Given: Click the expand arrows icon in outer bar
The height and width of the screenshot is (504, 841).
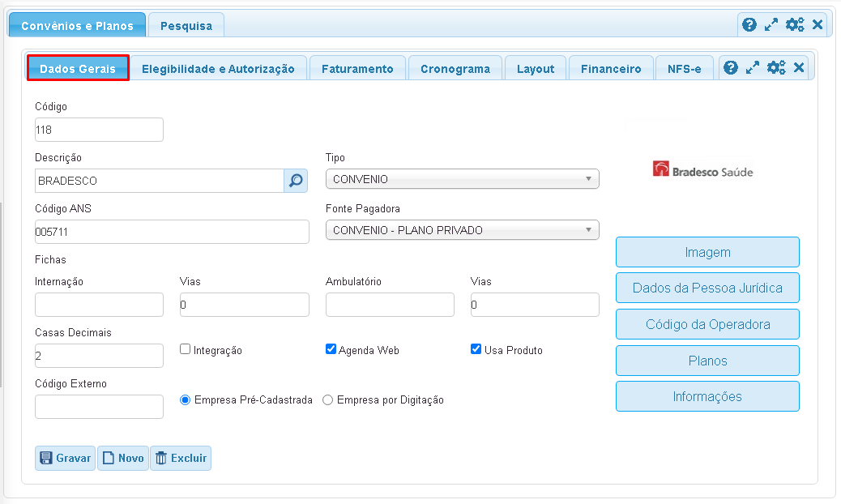Looking at the screenshot, I should [771, 25].
